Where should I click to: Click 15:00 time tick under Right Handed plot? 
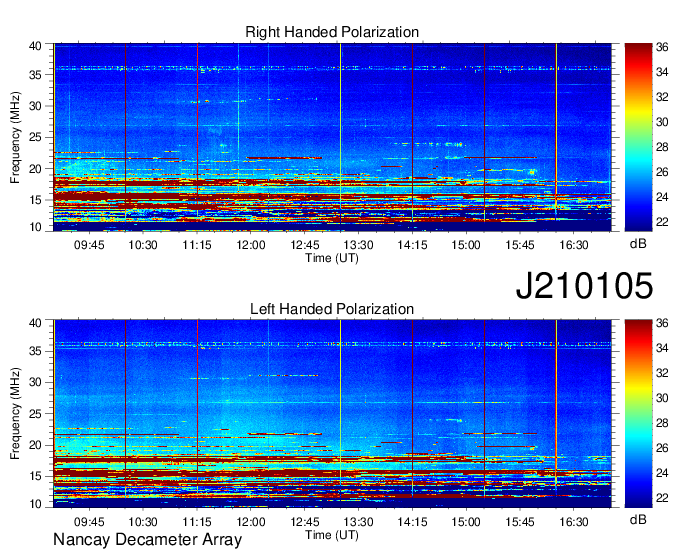pyautogui.click(x=466, y=245)
